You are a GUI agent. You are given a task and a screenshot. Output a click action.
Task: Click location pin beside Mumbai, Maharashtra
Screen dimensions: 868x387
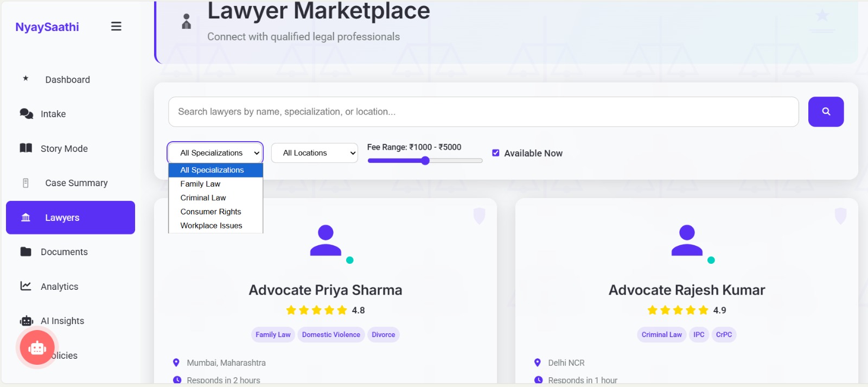pos(176,363)
